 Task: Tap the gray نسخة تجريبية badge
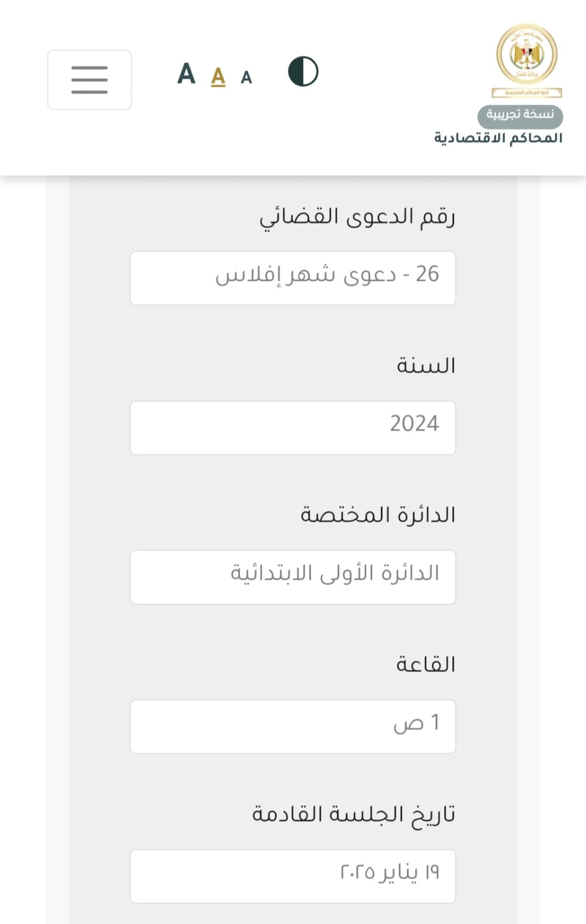(520, 114)
